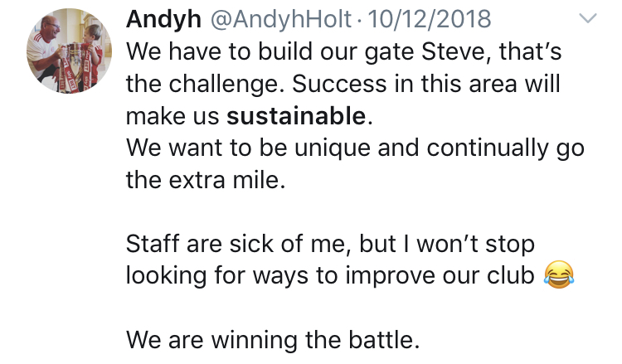Click the word 'continually' in the tweet
The image size is (622, 364).
(x=488, y=148)
